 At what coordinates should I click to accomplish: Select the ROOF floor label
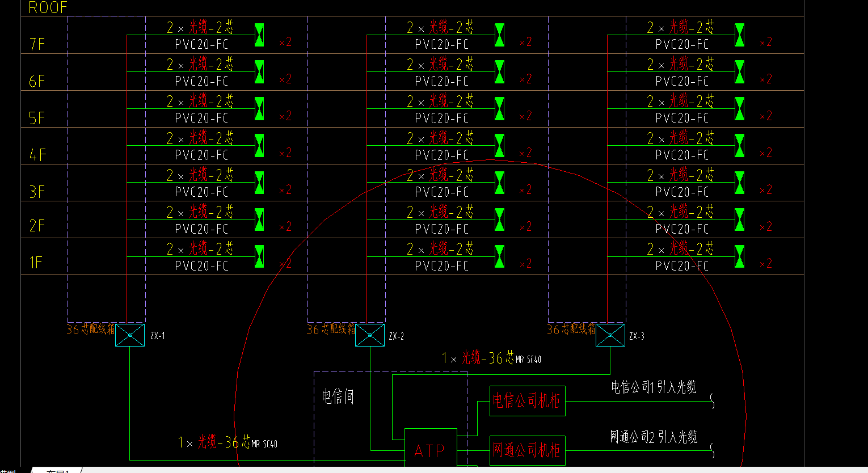pos(48,7)
